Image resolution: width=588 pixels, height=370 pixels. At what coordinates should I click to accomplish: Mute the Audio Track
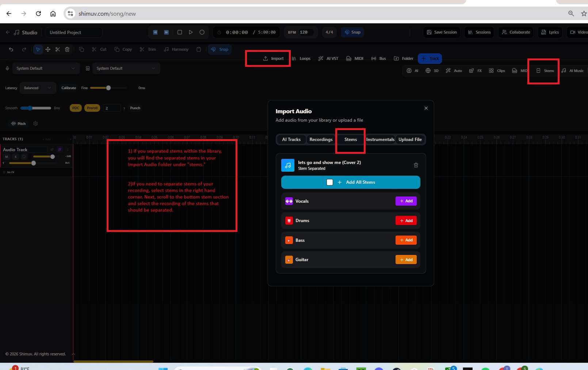6,156
